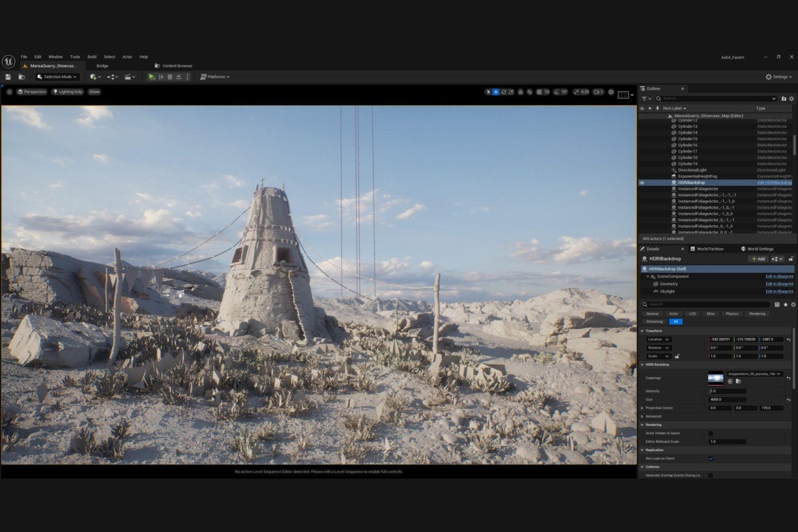The image size is (798, 532).
Task: Toggle the Details panel lock icon
Action: [x=791, y=259]
